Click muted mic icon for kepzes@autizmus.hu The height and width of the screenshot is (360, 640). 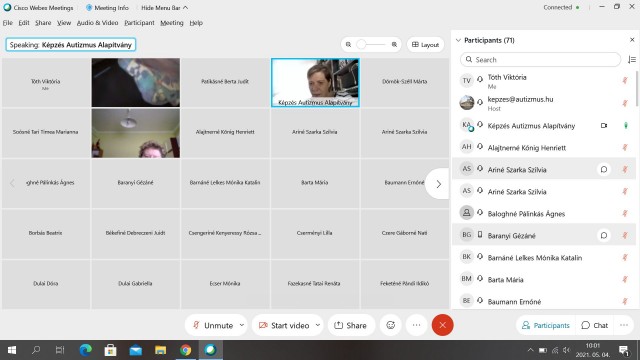[625, 103]
